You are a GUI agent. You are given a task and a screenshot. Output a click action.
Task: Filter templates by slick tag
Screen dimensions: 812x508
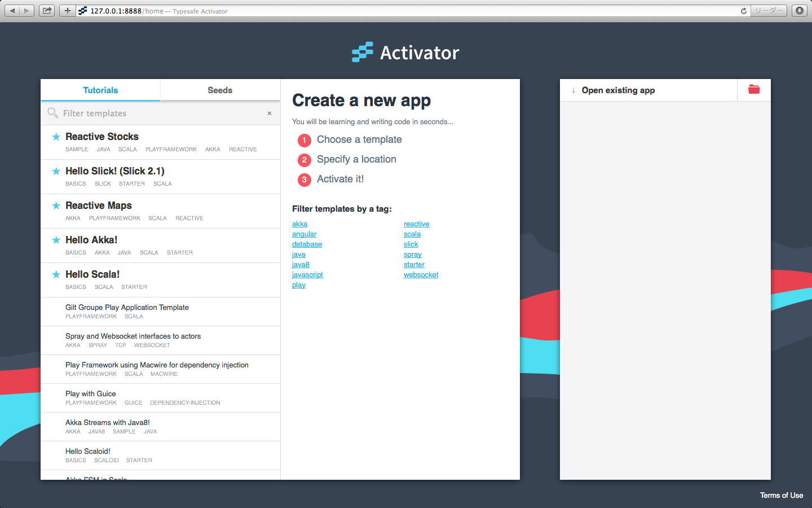coord(411,244)
